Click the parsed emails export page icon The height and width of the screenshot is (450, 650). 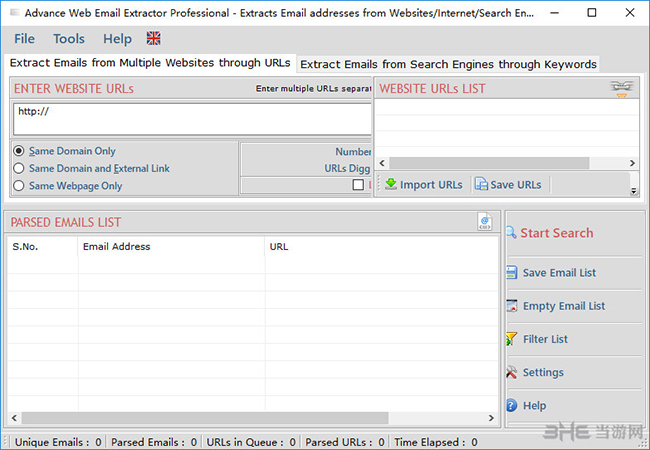(485, 222)
